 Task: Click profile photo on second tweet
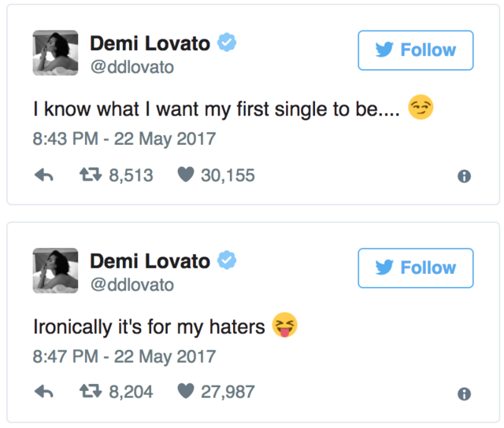pos(55,271)
